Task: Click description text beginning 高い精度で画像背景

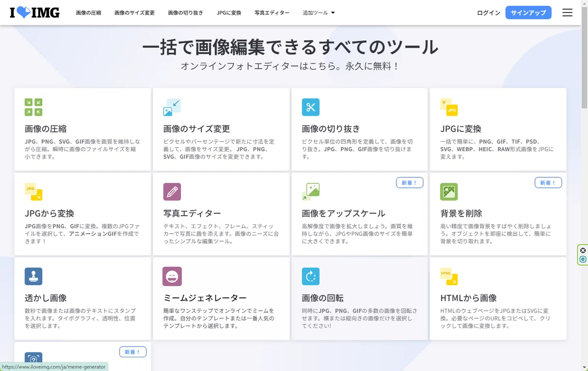Action: coord(495,234)
